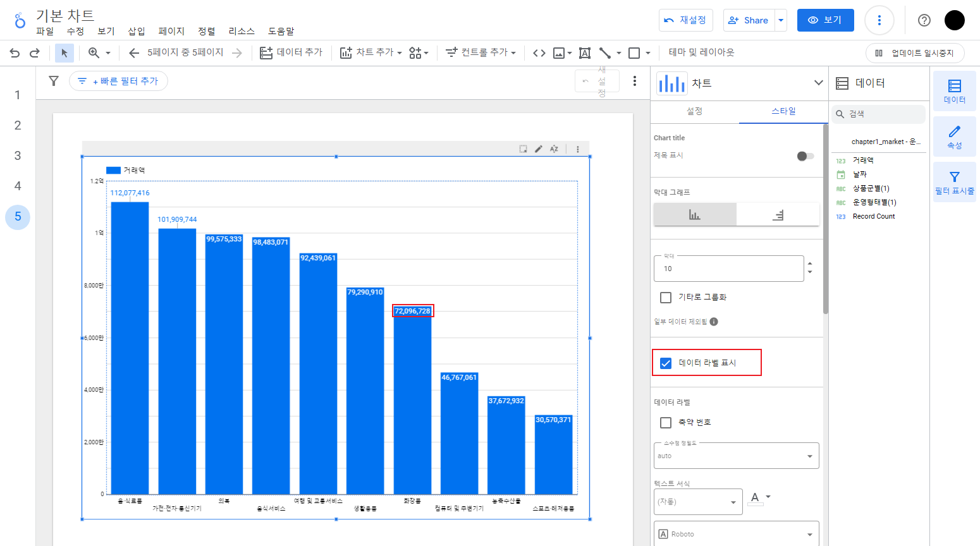Click the data field 검색 box
Viewport: 980px width, 546px height.
(x=878, y=114)
